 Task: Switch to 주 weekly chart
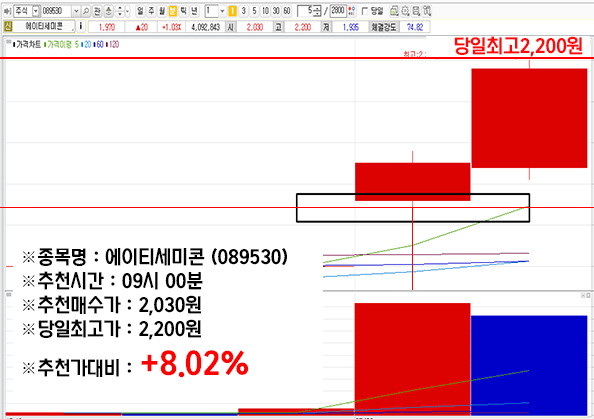151,11
